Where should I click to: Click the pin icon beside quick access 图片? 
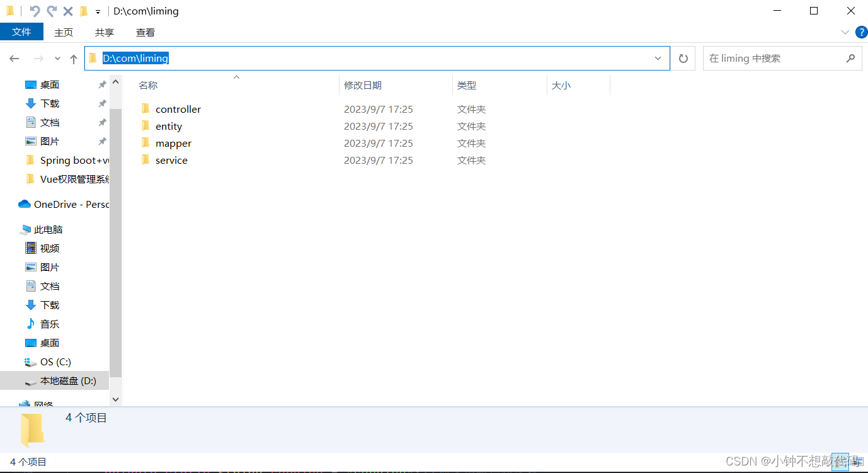pos(102,141)
